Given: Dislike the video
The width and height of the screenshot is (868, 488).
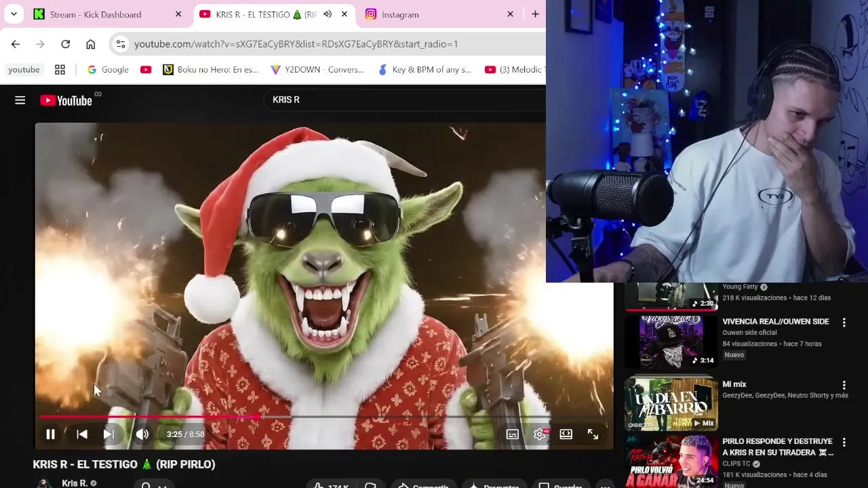Looking at the screenshot, I should click(371, 484).
